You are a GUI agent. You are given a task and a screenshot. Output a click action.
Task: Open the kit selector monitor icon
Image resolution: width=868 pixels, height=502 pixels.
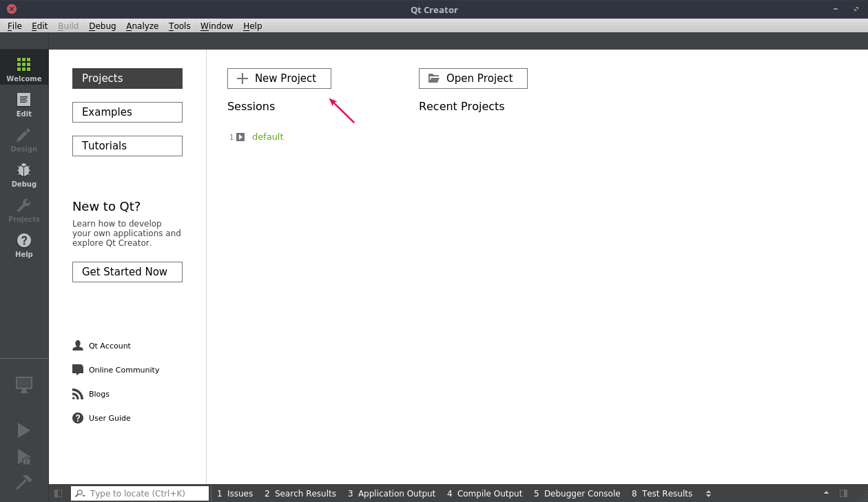click(23, 384)
